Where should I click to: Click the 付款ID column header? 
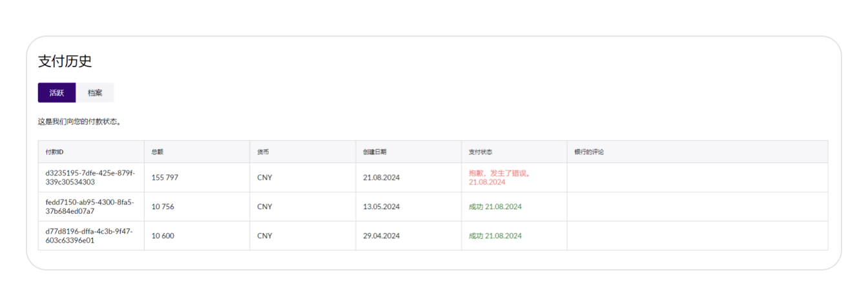[54, 152]
